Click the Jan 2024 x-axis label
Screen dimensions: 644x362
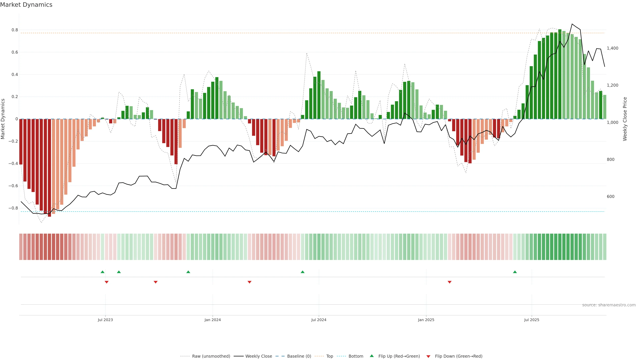coord(212,320)
